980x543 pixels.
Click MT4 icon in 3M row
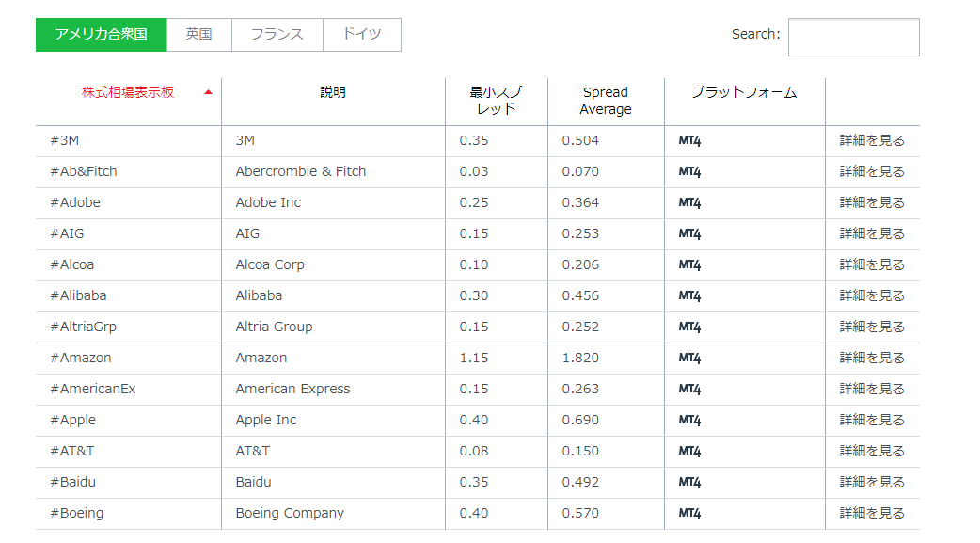(x=689, y=141)
